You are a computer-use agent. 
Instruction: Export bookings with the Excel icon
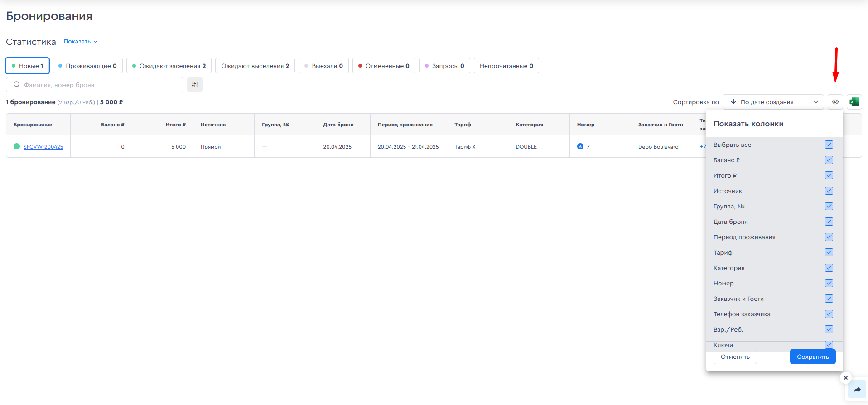(854, 102)
